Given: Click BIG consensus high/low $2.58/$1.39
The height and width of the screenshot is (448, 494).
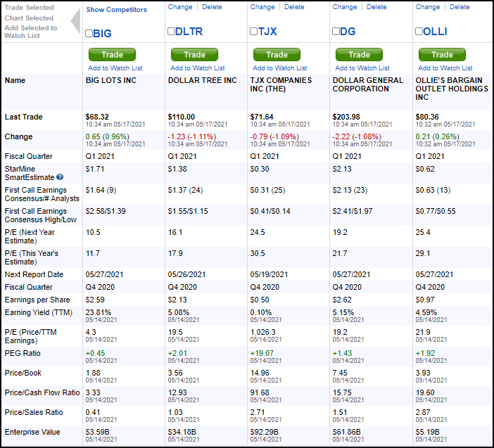Looking at the screenshot, I should [x=106, y=211].
